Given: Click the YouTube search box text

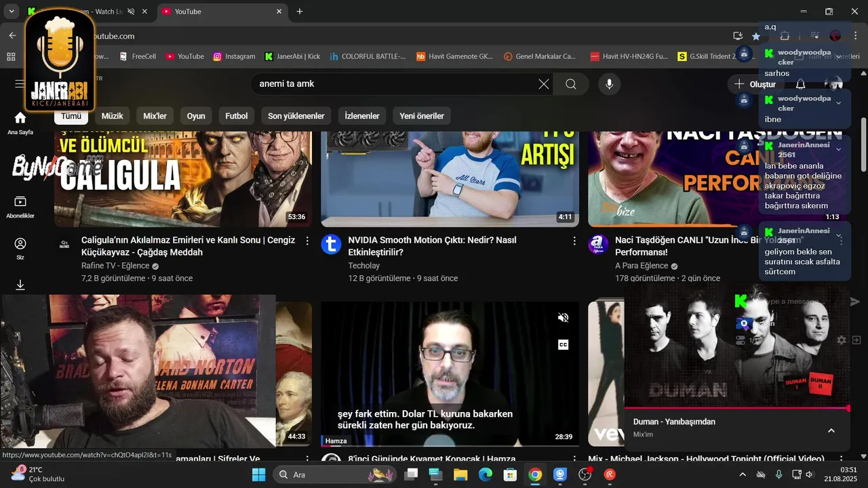Looking at the screenshot, I should (286, 84).
